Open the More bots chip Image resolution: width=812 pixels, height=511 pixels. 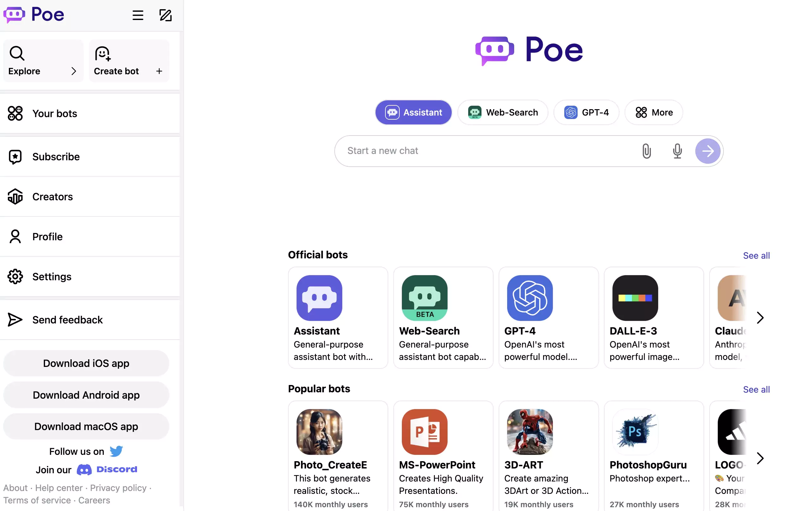(653, 112)
